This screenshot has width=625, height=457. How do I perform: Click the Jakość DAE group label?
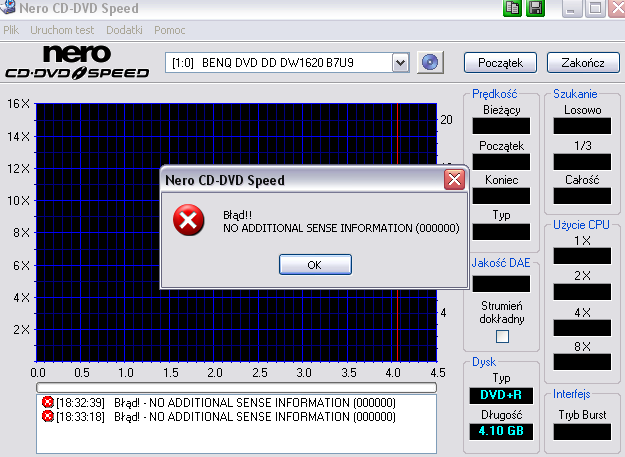point(501,263)
